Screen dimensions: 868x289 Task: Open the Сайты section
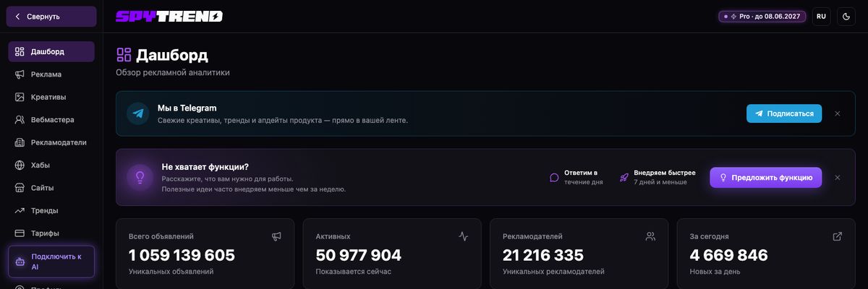[x=51, y=188]
